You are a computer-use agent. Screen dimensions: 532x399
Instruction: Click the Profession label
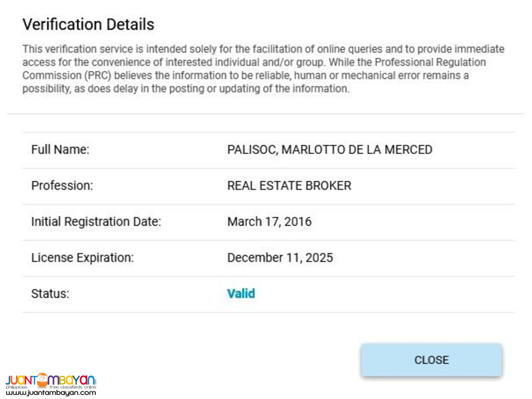(62, 186)
